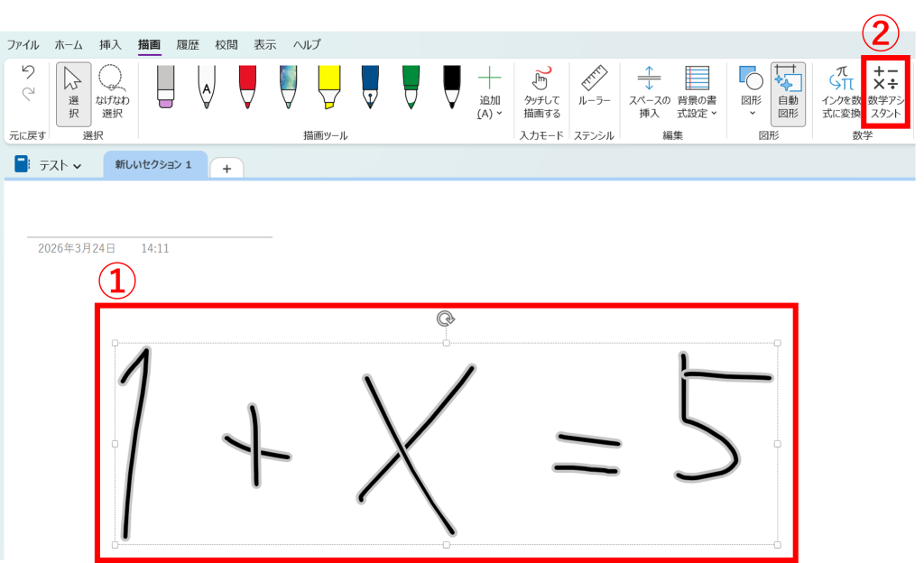
Task: Click the Undo arrow icon
Action: pyautogui.click(x=27, y=72)
